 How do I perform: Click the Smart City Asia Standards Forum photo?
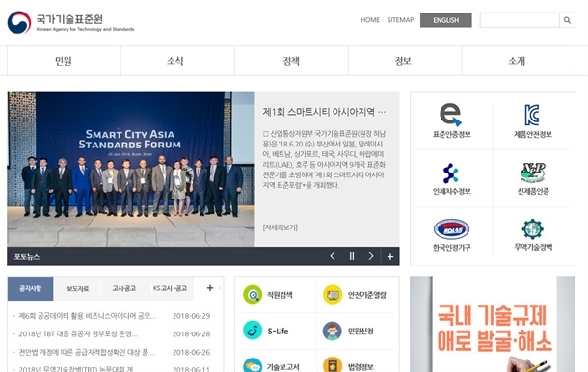pos(131,169)
